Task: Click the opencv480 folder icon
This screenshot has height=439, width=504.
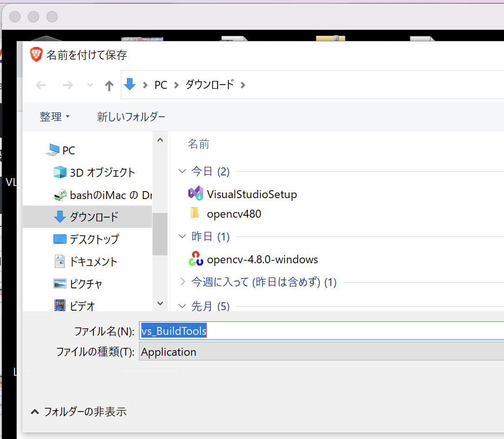Action: click(195, 213)
